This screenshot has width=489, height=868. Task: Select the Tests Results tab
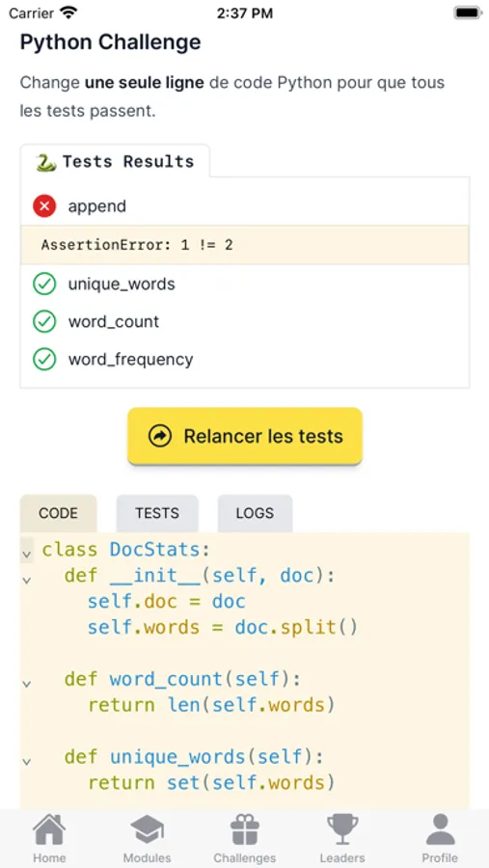click(115, 162)
